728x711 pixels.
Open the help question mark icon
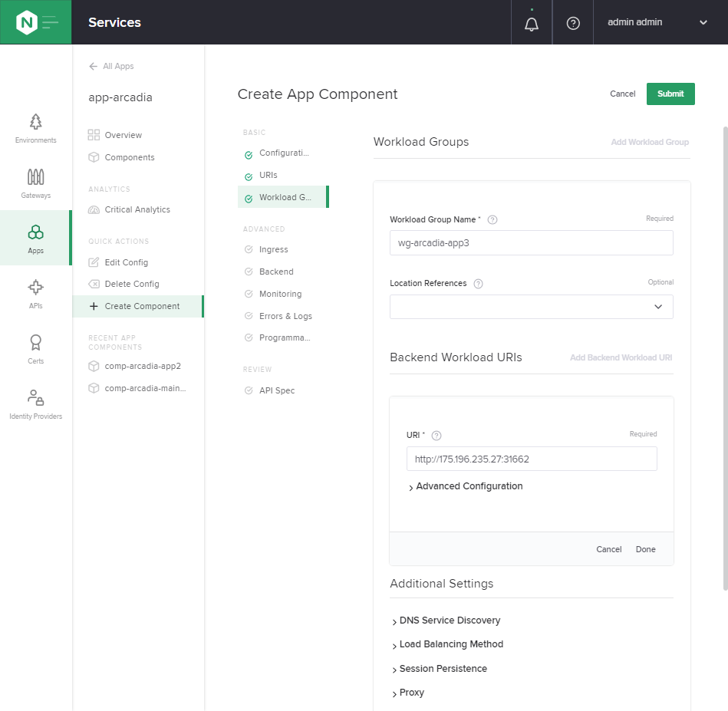tap(573, 23)
